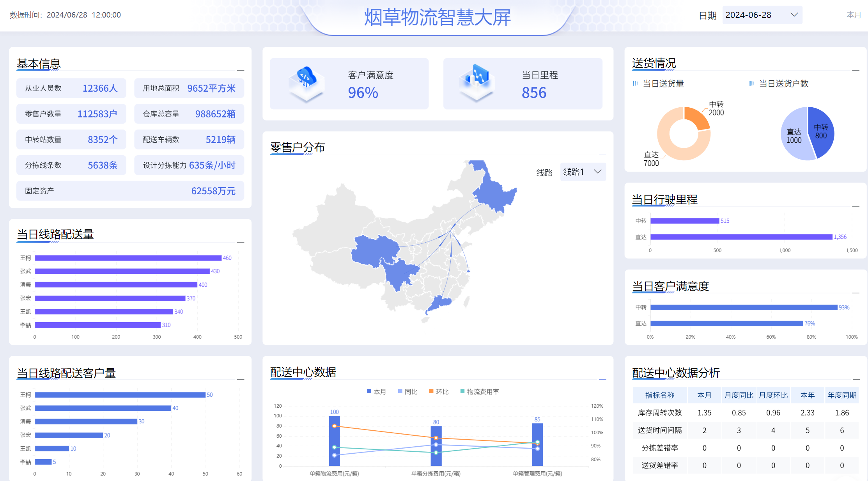The height and width of the screenshot is (481, 868).
Task: Click the 月度环比 column header
Action: pyautogui.click(x=773, y=395)
